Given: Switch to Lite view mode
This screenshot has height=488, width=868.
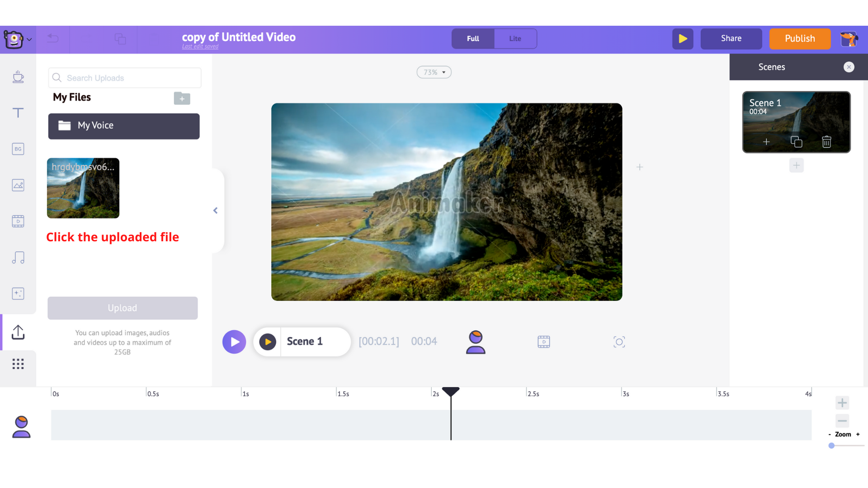Looking at the screenshot, I should [x=514, y=38].
